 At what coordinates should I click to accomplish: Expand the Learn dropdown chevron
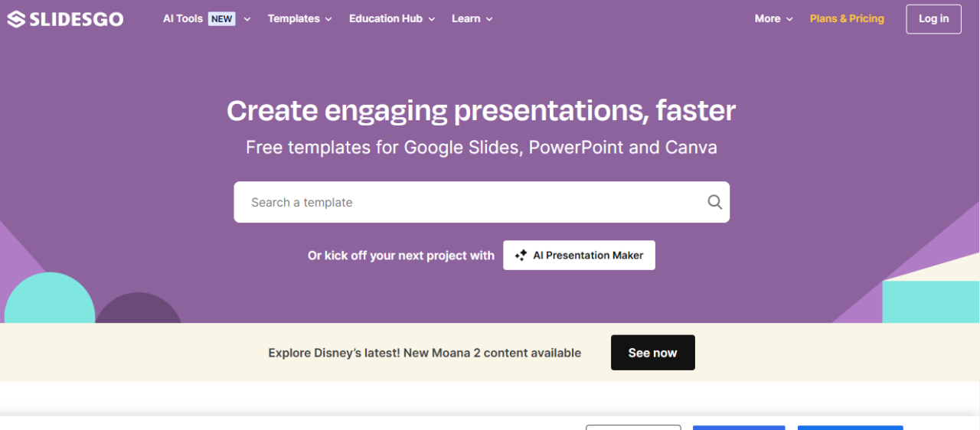tap(489, 19)
